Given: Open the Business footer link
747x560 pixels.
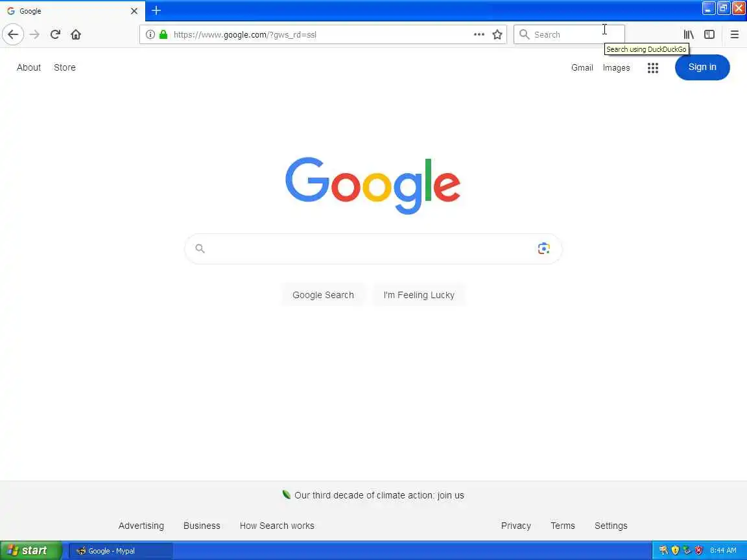Looking at the screenshot, I should click(x=202, y=526).
